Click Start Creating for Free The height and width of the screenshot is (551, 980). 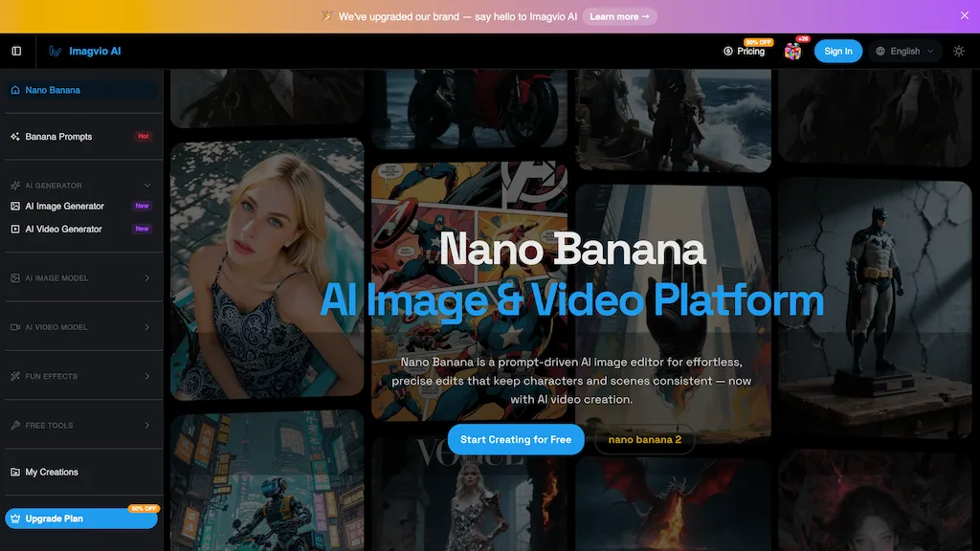click(516, 439)
